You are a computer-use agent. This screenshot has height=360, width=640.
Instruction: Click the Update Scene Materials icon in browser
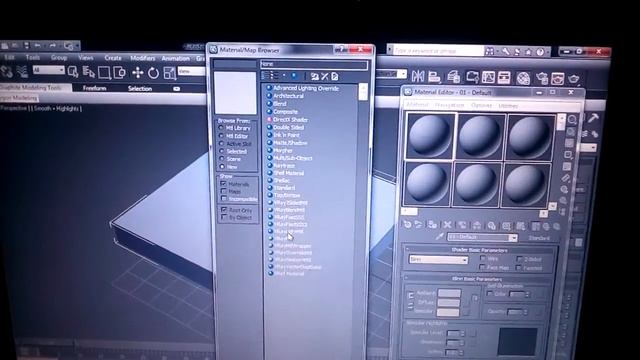314,76
